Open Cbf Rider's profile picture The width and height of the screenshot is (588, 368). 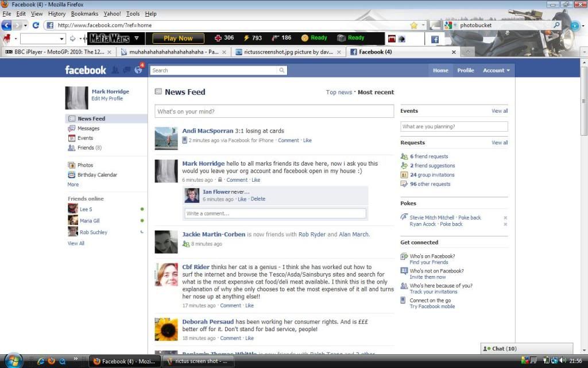pyautogui.click(x=166, y=275)
